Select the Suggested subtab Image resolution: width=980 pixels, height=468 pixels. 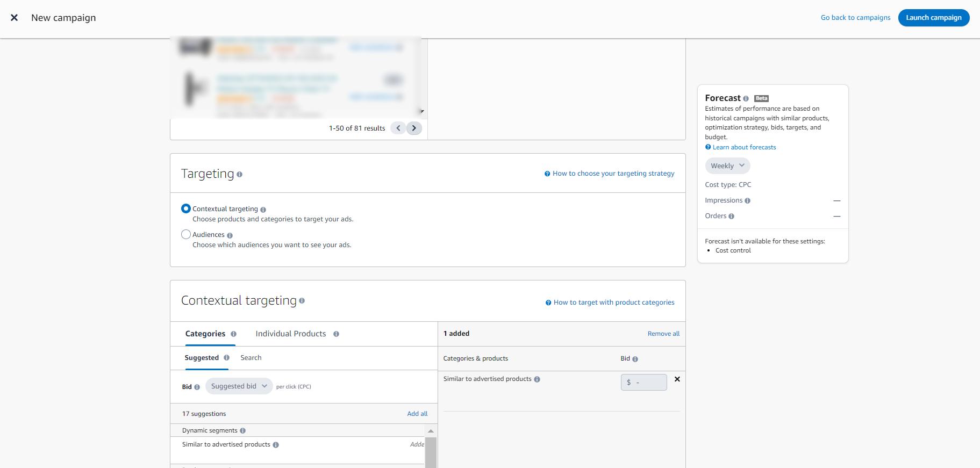tap(202, 358)
